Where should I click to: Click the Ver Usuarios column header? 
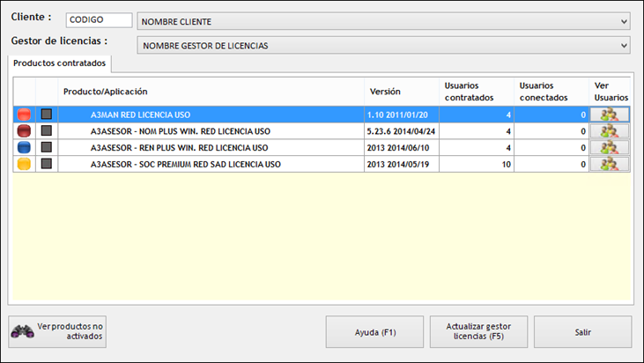click(x=610, y=92)
